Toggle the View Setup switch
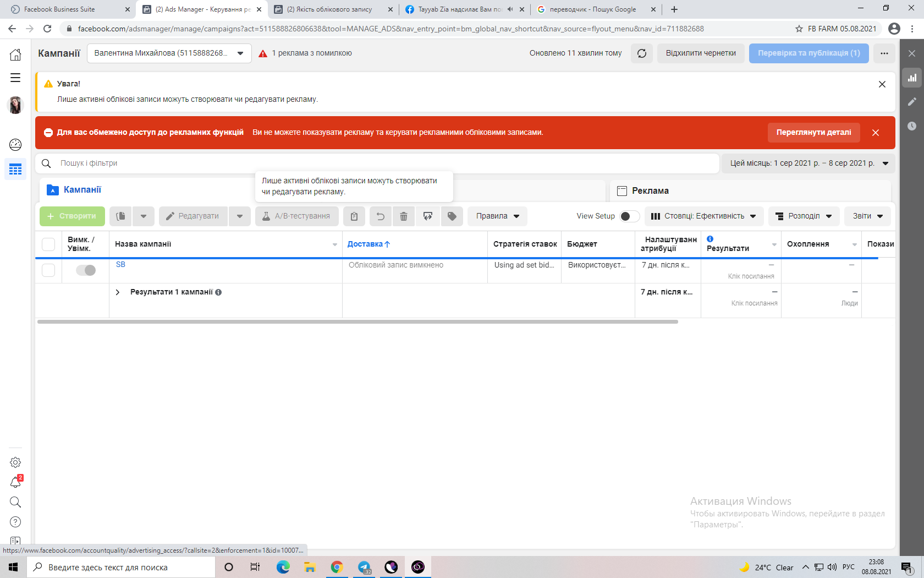924x578 pixels. point(630,216)
